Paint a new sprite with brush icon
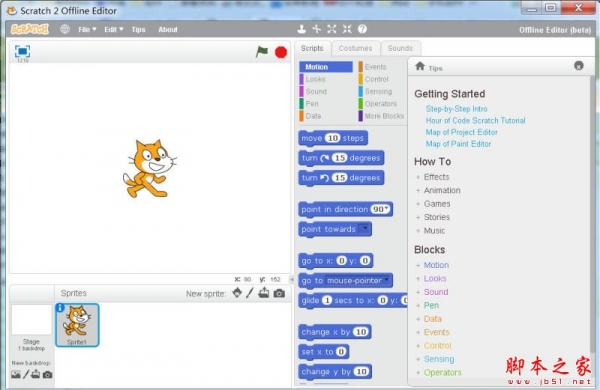Viewport: 600px width, 390px height. (250, 293)
